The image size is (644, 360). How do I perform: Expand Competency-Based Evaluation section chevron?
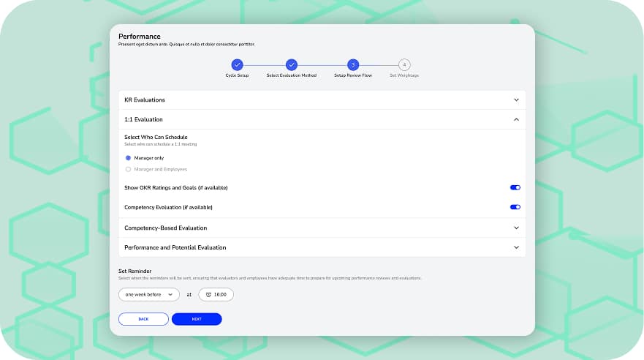click(516, 228)
